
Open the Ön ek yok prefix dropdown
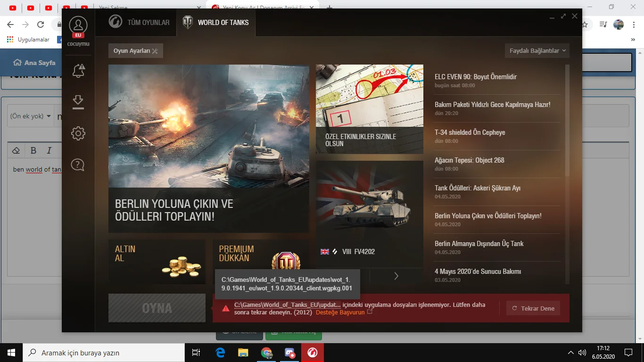[31, 116]
